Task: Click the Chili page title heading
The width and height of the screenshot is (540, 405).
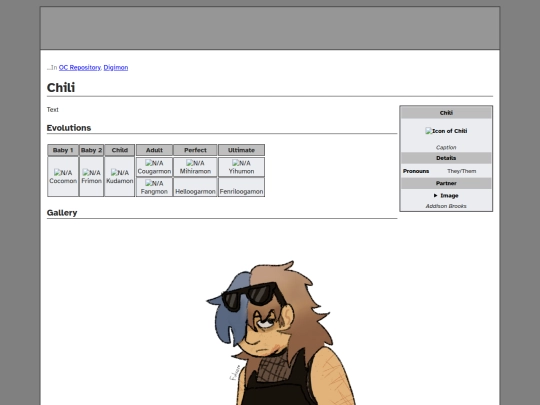Action: pyautogui.click(x=61, y=88)
